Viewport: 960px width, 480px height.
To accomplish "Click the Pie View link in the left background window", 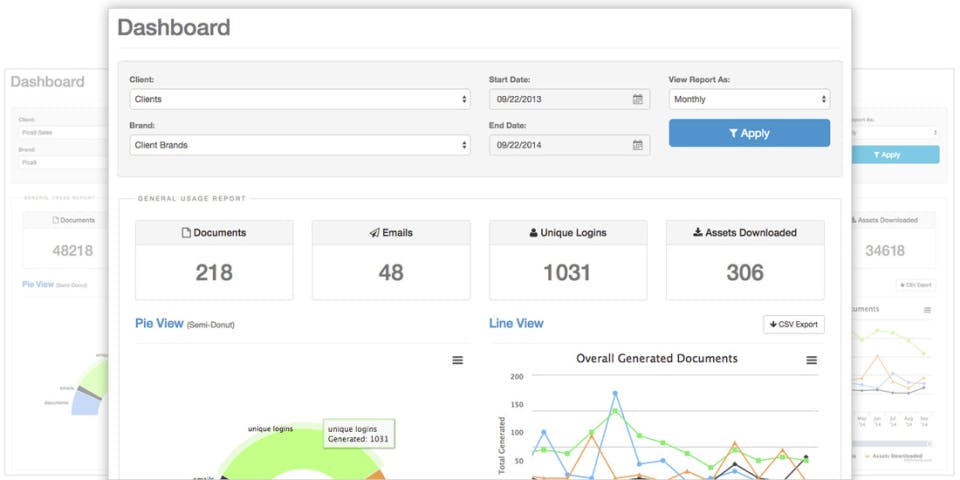I will coord(38,285).
